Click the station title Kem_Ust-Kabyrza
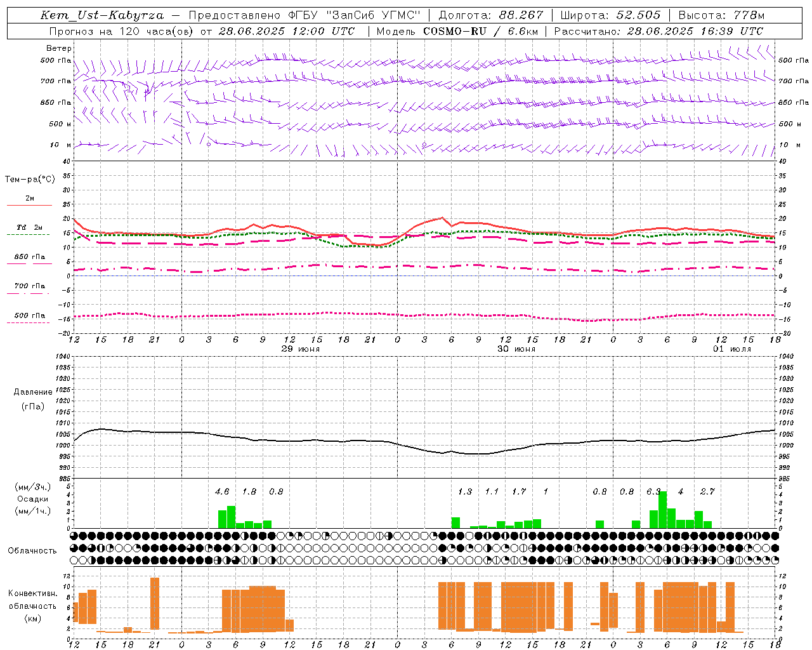The height and width of the screenshot is (650, 812). click(x=102, y=15)
